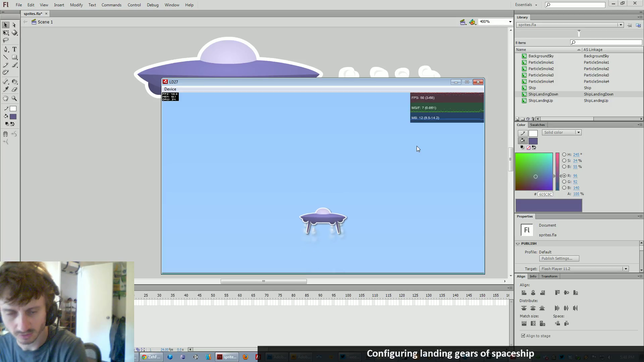The image size is (644, 362).
Task: Select the Paint Bucket tool
Action: [14, 81]
